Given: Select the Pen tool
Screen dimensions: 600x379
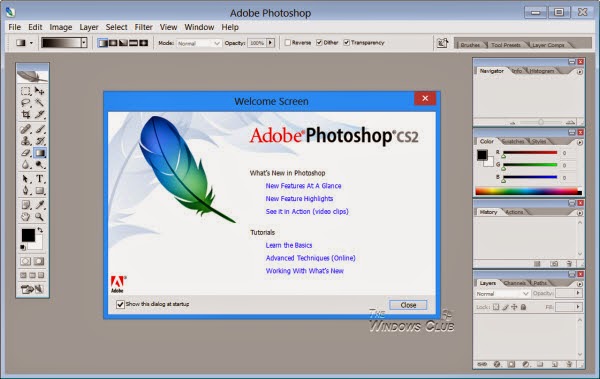Looking at the screenshot, I should [26, 190].
